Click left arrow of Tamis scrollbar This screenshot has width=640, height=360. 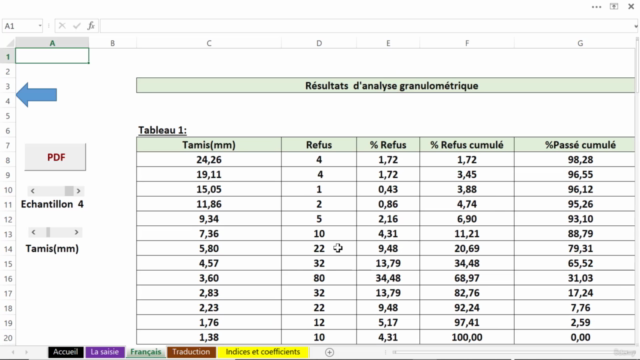pos(33,232)
